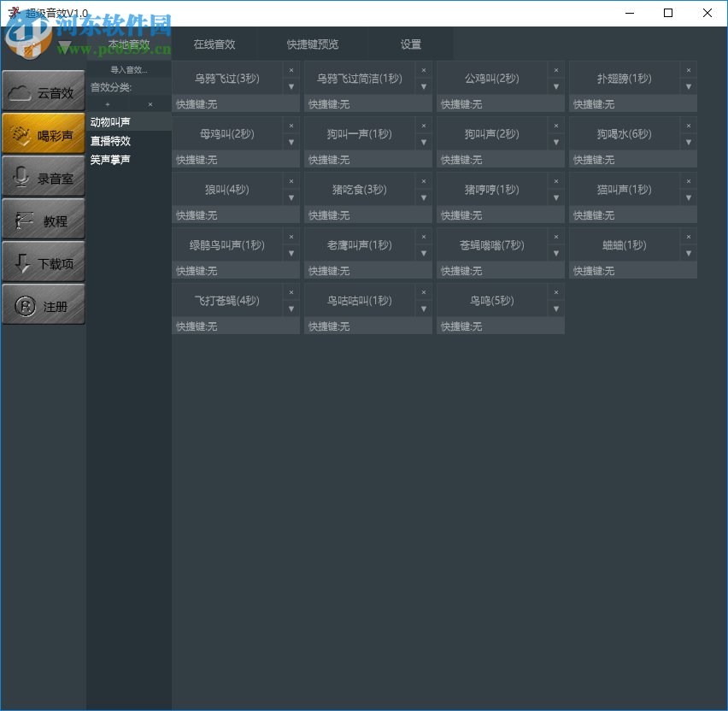Click the 导入音效... import button
The width and height of the screenshot is (728, 711).
[129, 70]
